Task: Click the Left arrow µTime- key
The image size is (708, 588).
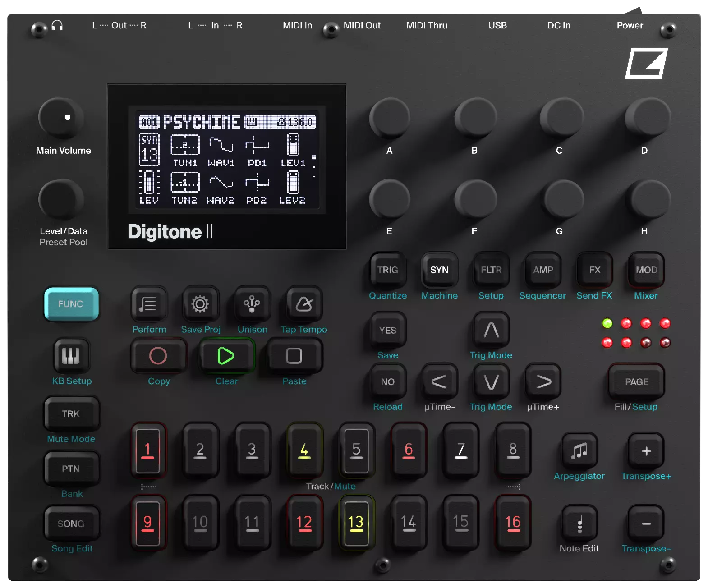Action: (439, 381)
